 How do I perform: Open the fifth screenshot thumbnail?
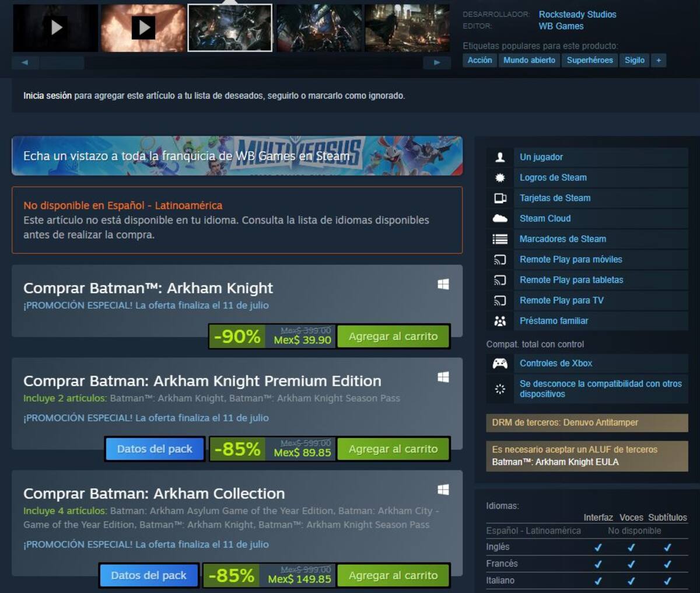tap(407, 27)
